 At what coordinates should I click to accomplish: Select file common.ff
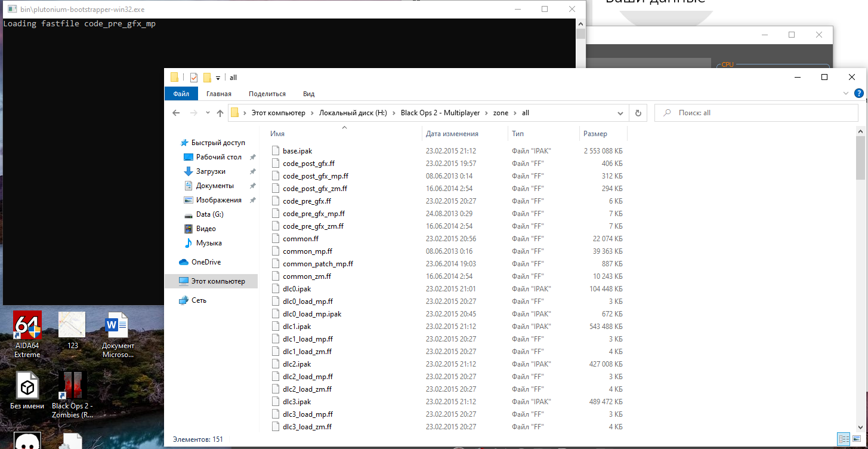click(x=301, y=239)
